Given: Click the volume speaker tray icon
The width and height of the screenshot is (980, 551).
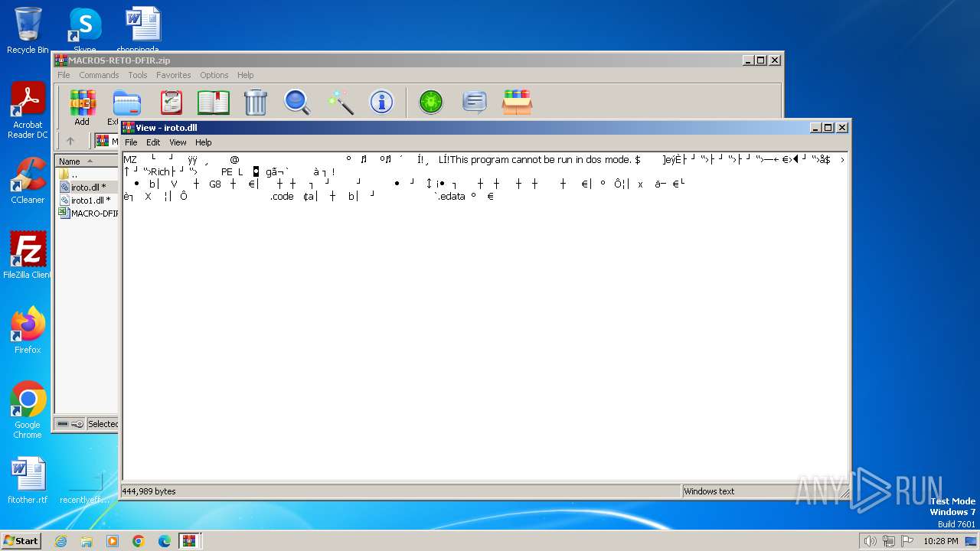Looking at the screenshot, I should pyautogui.click(x=870, y=541).
